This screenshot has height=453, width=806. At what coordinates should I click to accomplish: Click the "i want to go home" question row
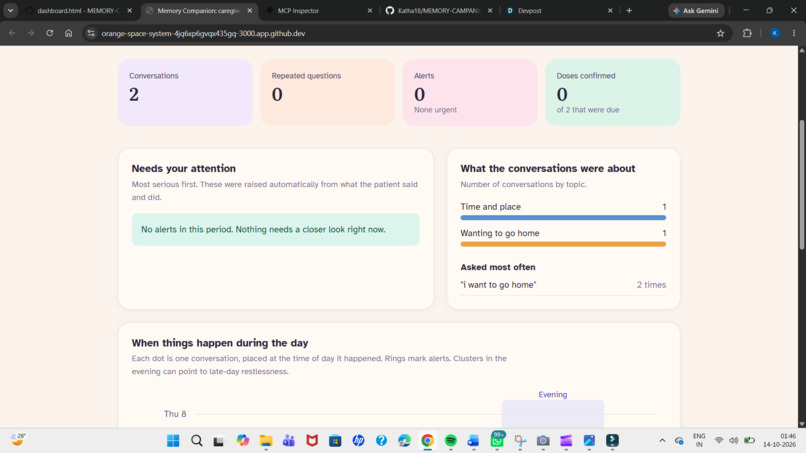click(563, 285)
